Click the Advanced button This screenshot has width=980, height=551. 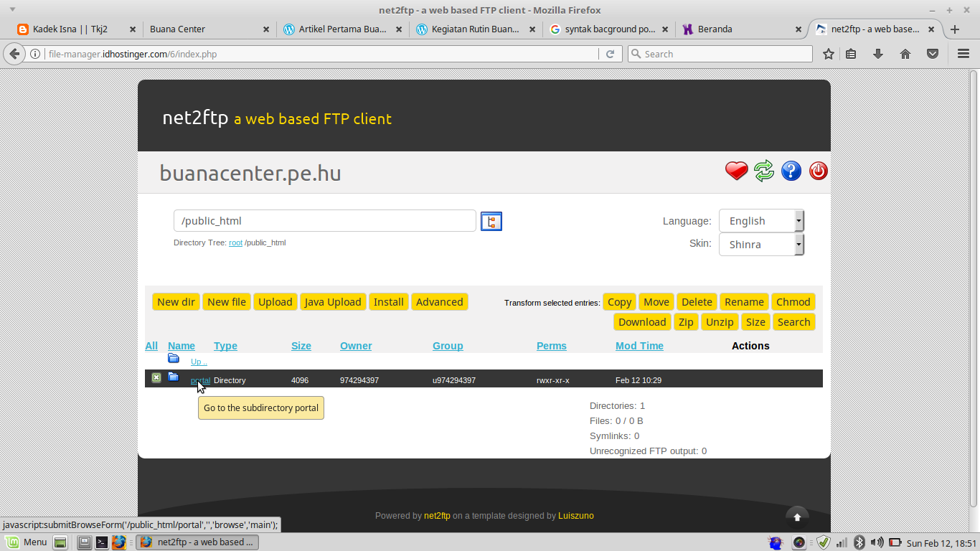click(440, 302)
